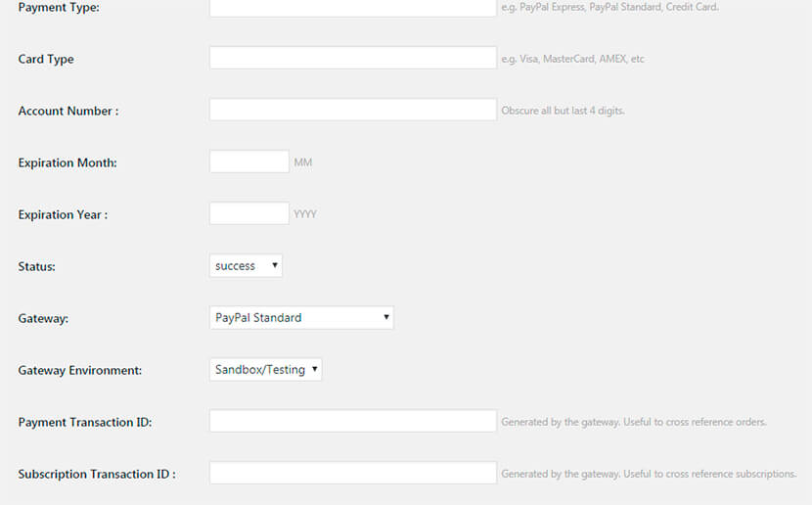Viewport: 812px width, 505px height.
Task: Click the Status label text
Action: pyautogui.click(x=37, y=267)
